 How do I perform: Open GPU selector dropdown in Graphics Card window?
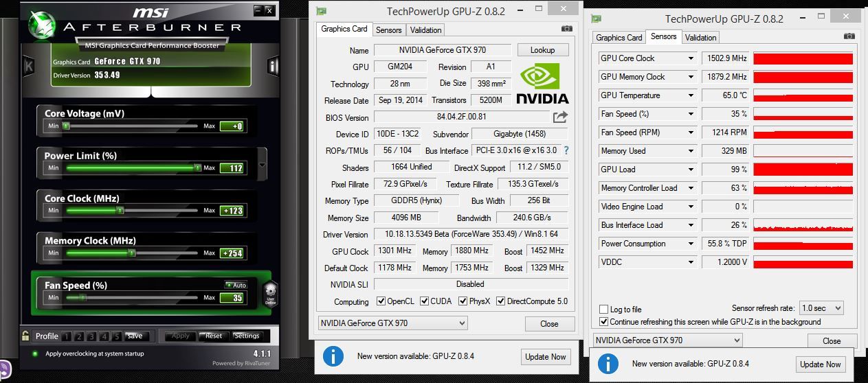click(393, 323)
